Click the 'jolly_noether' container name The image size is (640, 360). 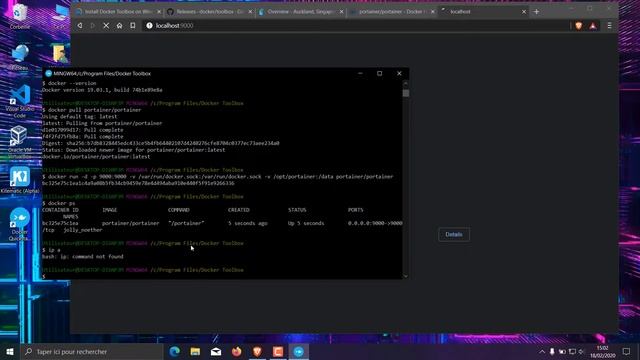pos(83,230)
